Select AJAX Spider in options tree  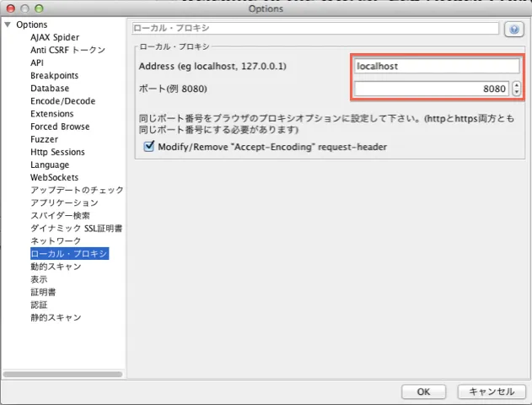pyautogui.click(x=55, y=37)
